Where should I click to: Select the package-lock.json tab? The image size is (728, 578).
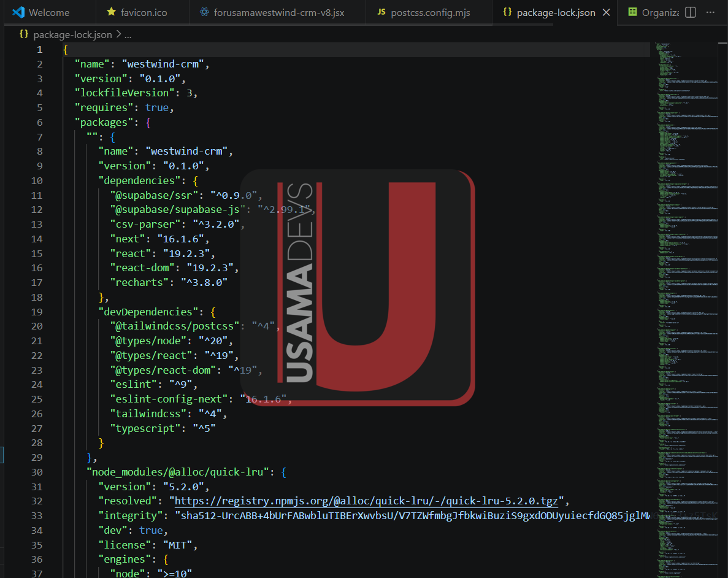point(555,12)
